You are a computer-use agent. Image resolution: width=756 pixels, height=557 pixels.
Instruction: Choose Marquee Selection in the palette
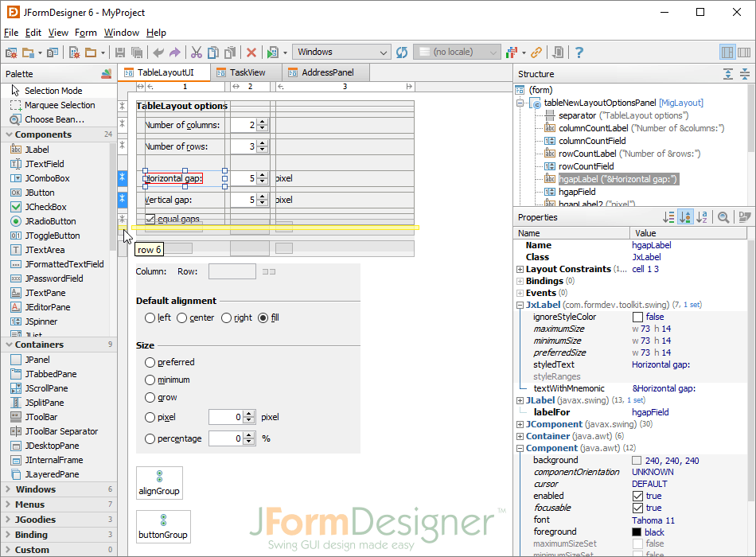coord(60,105)
